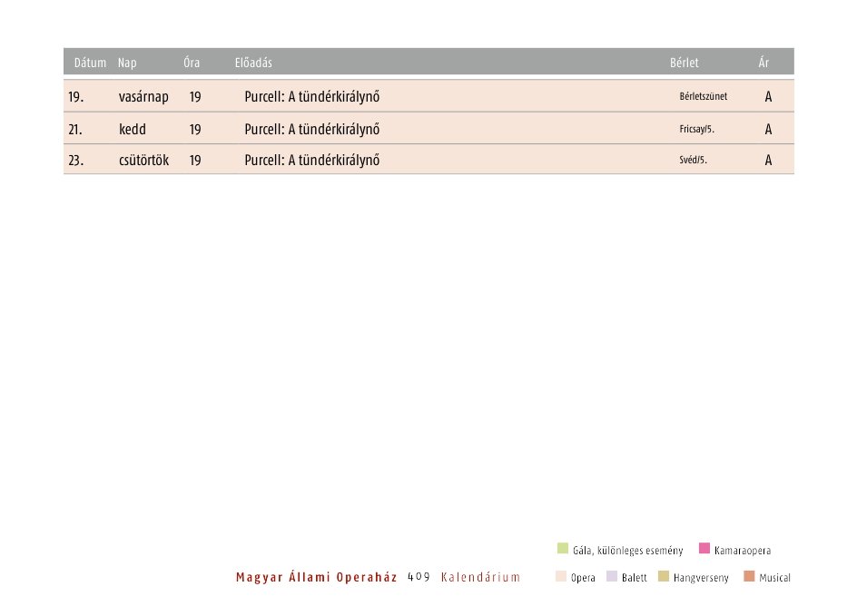The height and width of the screenshot is (616, 857).
Task: Click the Előadás column header
Action: coord(253,63)
